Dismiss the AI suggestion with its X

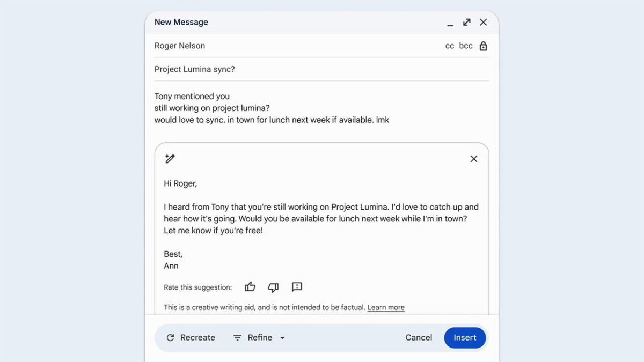473,159
